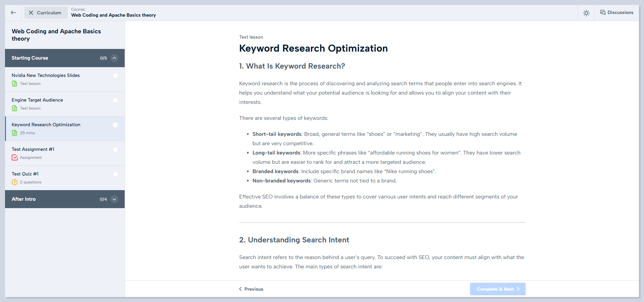Screen dimensions: 644x302
Task: Toggle completion circle for Engine Target Audience
Action: [x=115, y=100]
